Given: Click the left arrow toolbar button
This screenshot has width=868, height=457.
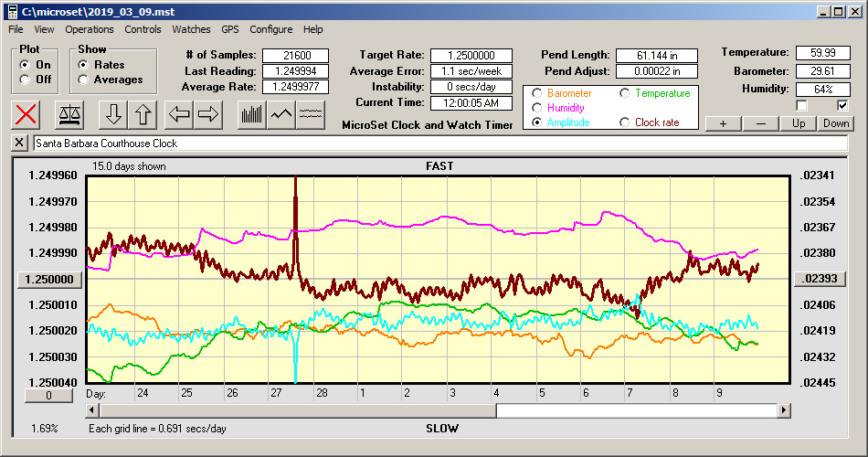Looking at the screenshot, I should click(x=179, y=114).
